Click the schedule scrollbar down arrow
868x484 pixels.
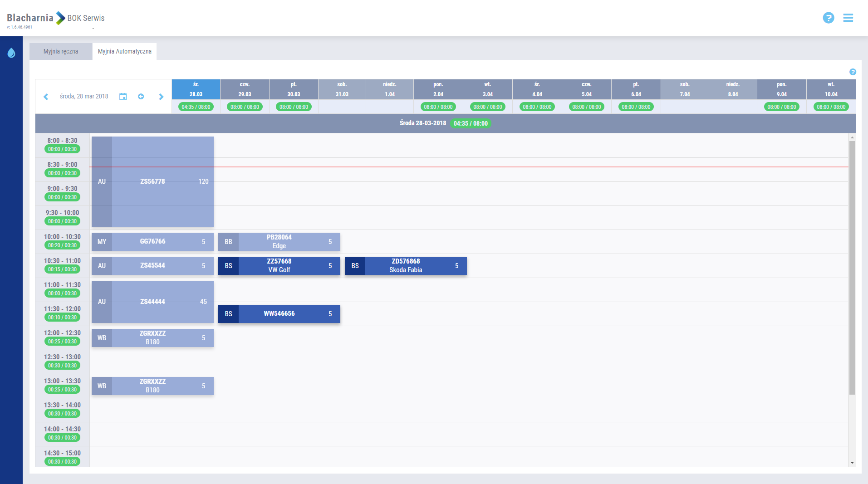(852, 463)
